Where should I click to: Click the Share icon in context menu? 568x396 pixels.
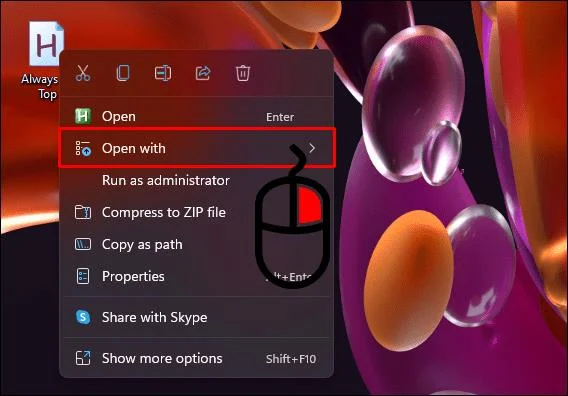pos(203,73)
